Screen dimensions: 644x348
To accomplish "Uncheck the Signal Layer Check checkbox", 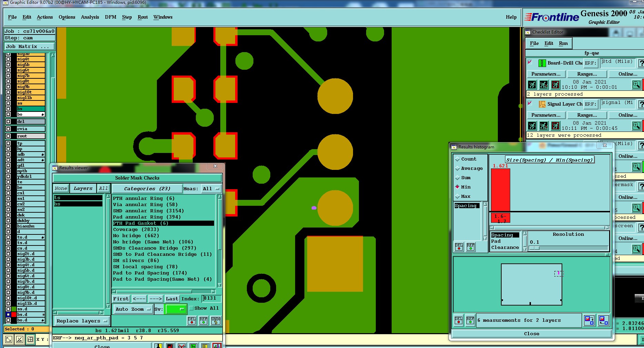I will tap(530, 103).
